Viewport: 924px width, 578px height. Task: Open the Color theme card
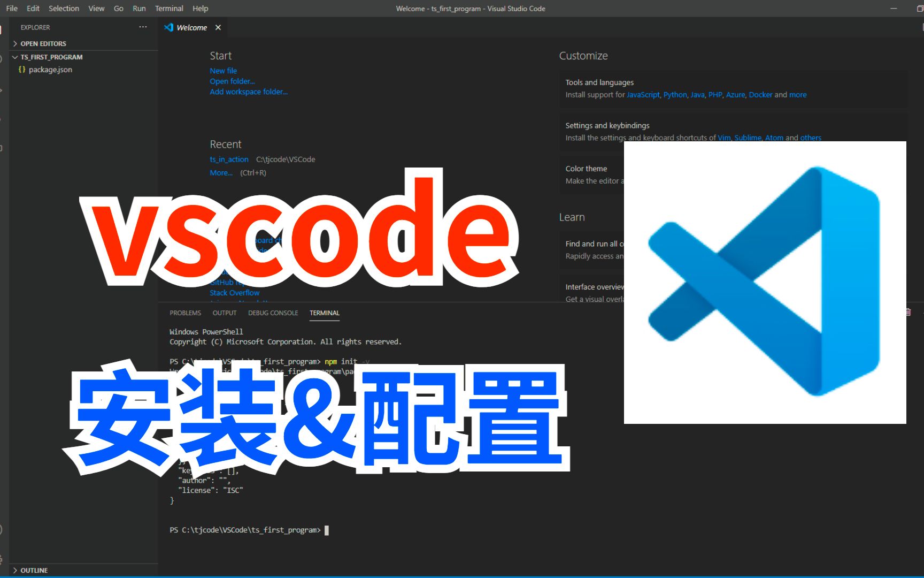[x=592, y=174]
